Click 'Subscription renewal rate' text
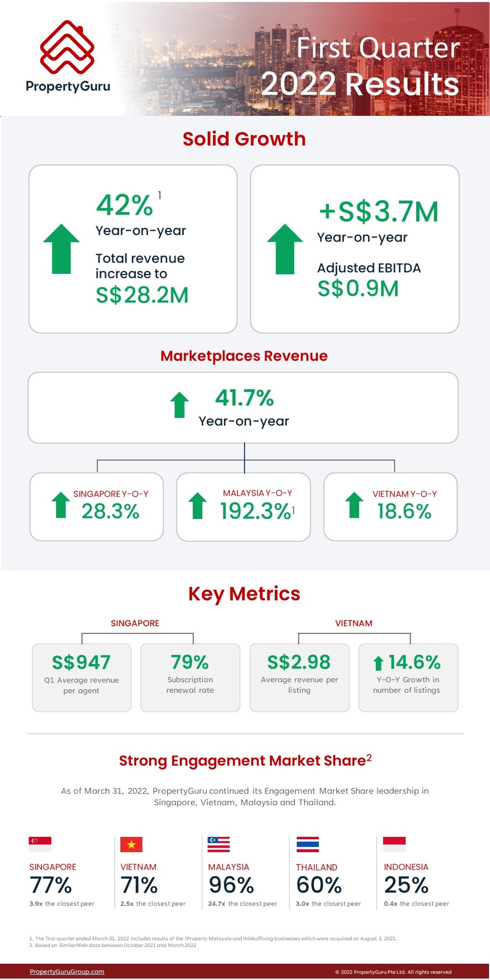The width and height of the screenshot is (490, 980). click(x=190, y=685)
